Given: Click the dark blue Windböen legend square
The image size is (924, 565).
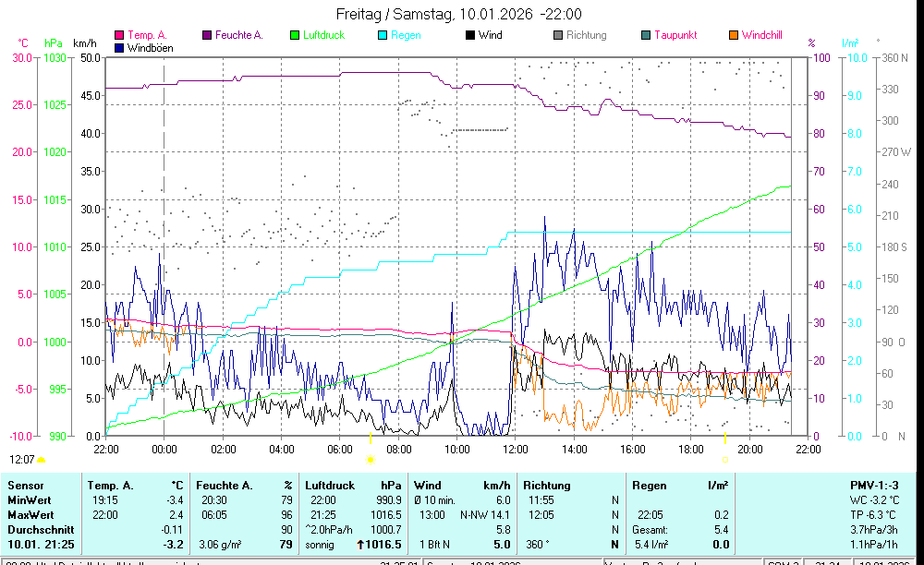Looking at the screenshot, I should 118,48.
